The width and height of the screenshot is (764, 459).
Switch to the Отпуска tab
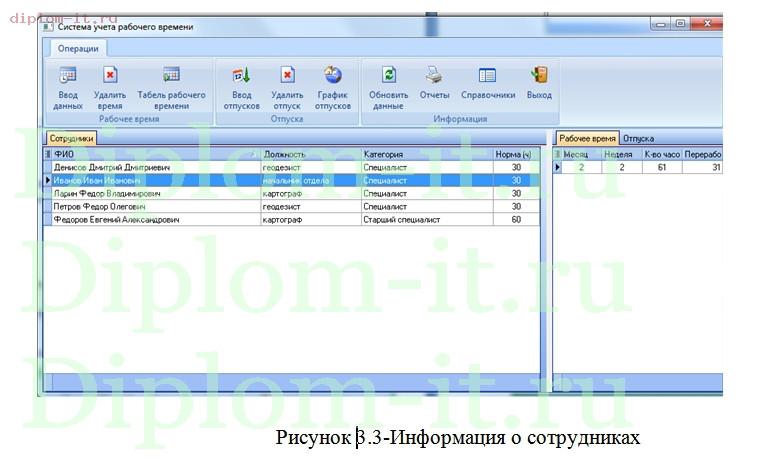point(638,138)
